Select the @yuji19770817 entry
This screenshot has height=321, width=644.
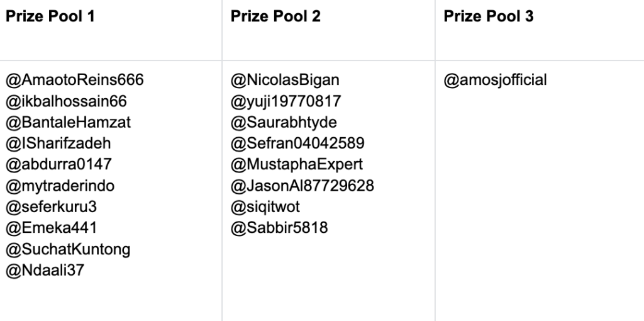(286, 101)
